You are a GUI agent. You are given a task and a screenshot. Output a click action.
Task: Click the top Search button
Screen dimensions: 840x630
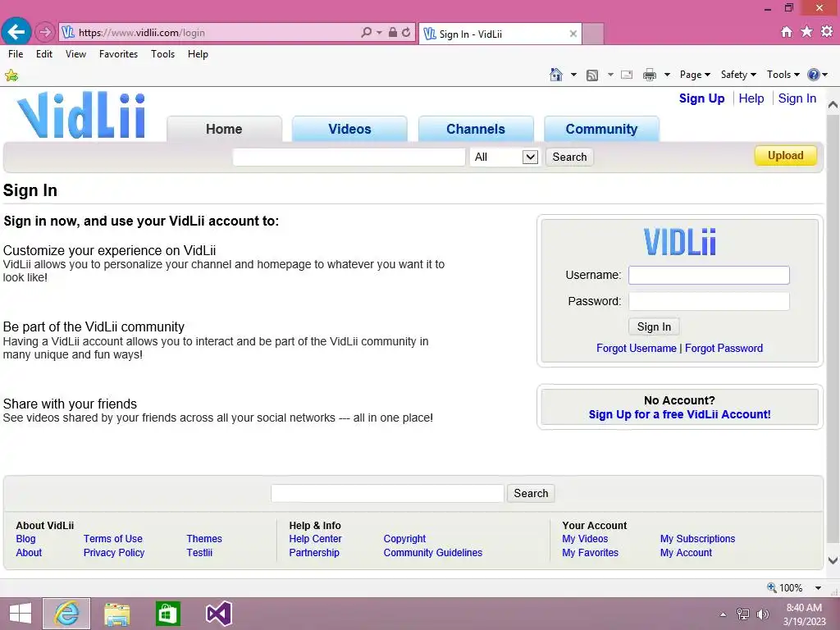tap(569, 157)
